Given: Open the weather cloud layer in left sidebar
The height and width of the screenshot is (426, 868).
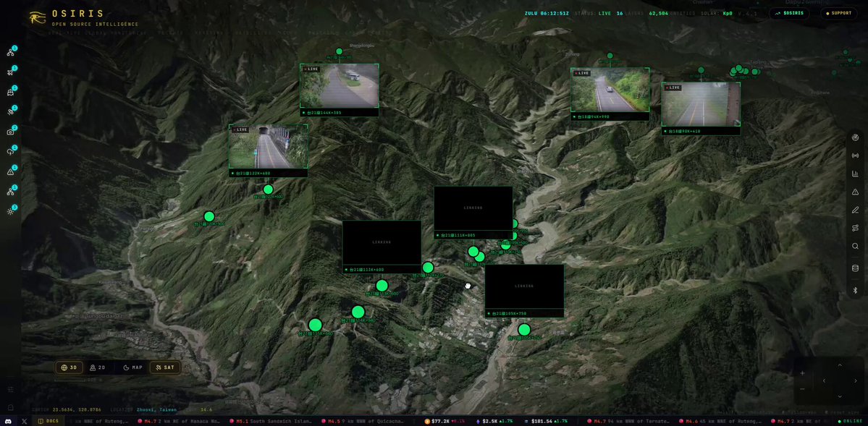Looking at the screenshot, I should pos(11,152).
